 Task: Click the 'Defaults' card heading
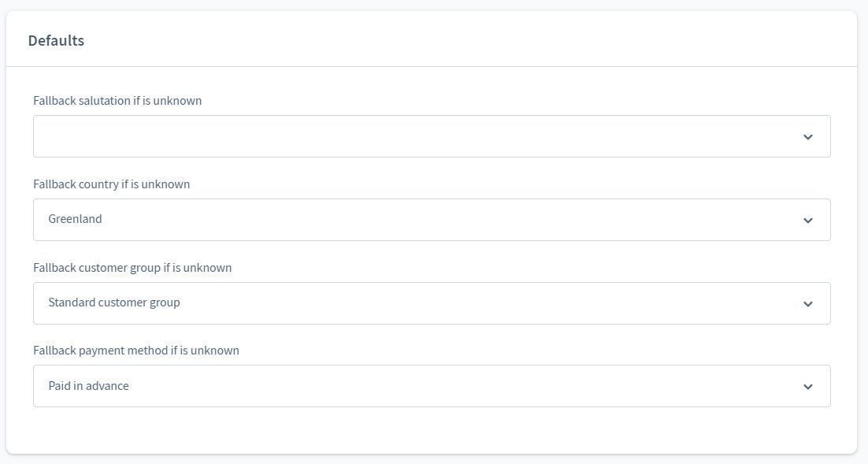(x=56, y=40)
